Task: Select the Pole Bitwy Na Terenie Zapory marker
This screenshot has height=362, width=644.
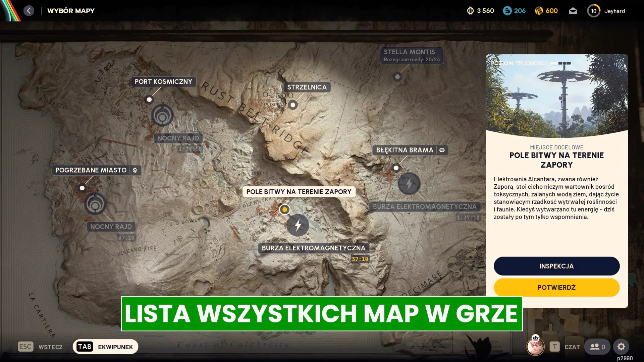Action: 285,209
